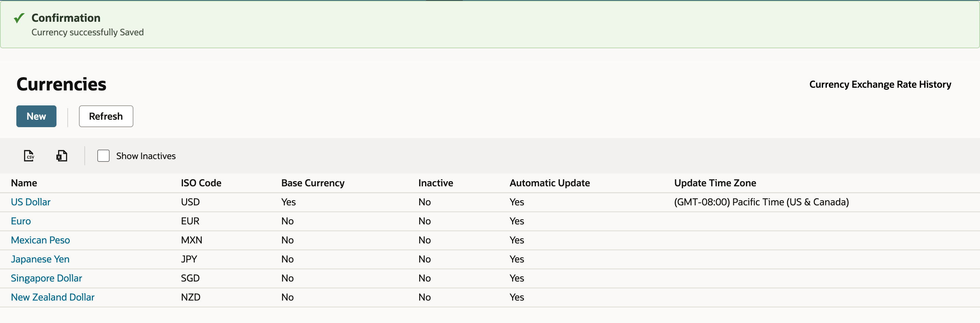Click the green confirmation checkmark icon
The height and width of the screenshot is (323, 980).
19,18
